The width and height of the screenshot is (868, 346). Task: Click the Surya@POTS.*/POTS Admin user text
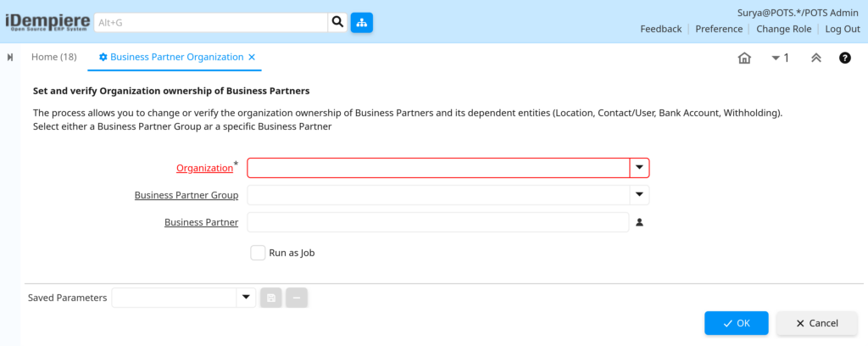pyautogui.click(x=798, y=13)
